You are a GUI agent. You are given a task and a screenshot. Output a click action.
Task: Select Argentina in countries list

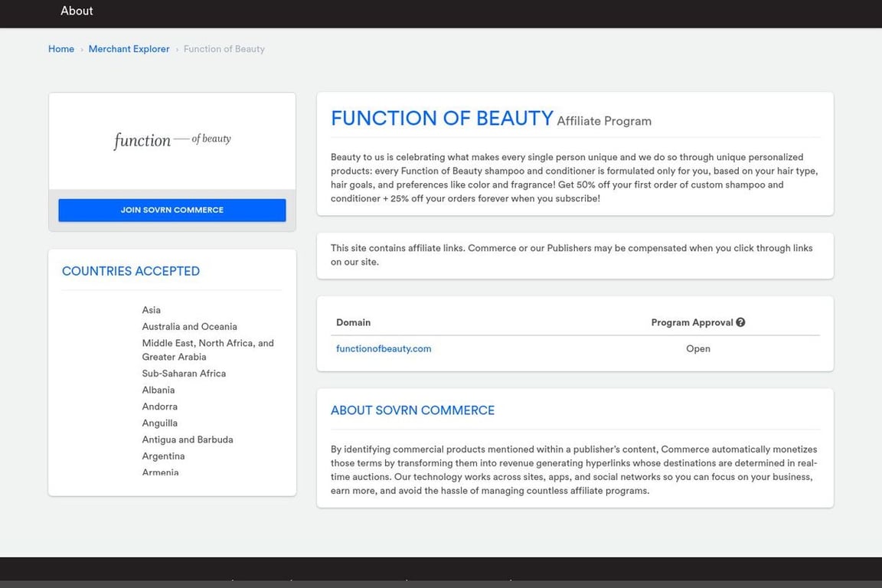coord(163,456)
